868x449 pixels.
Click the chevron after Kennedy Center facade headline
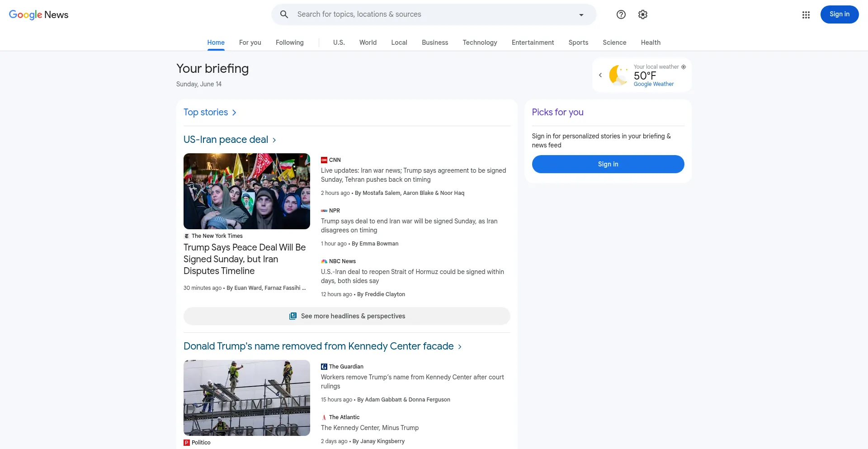460,347
